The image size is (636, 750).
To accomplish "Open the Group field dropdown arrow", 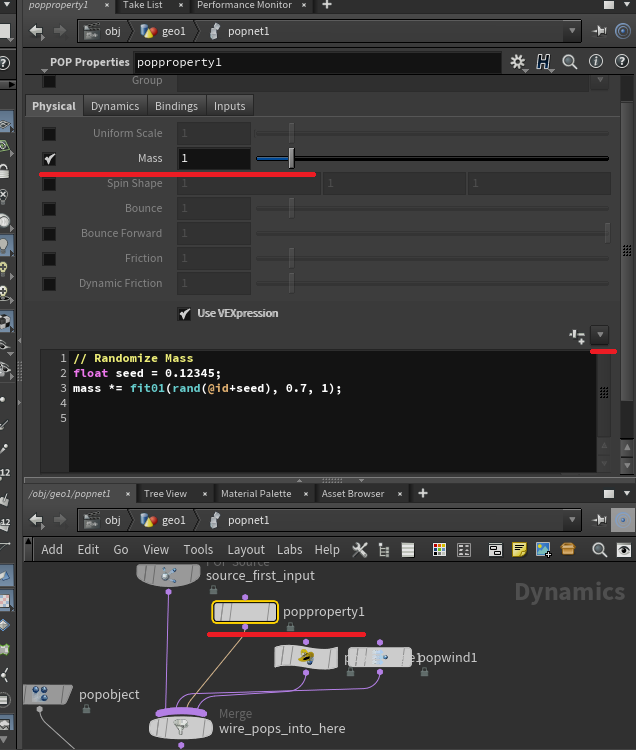I will coord(600,81).
